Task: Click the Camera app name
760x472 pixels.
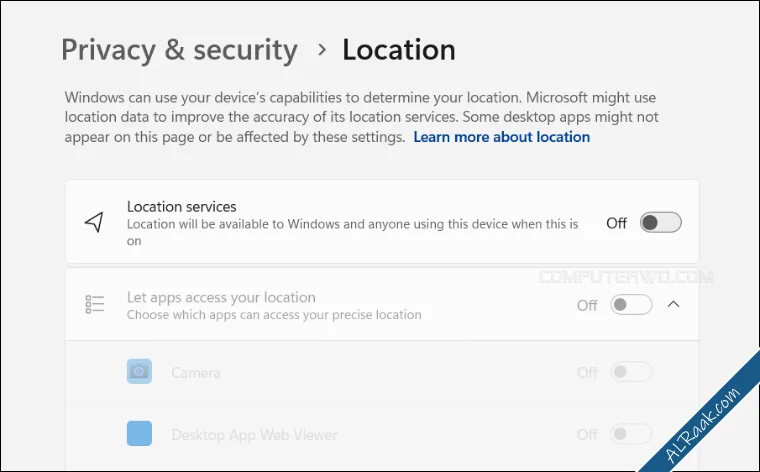Action: pyautogui.click(x=196, y=373)
